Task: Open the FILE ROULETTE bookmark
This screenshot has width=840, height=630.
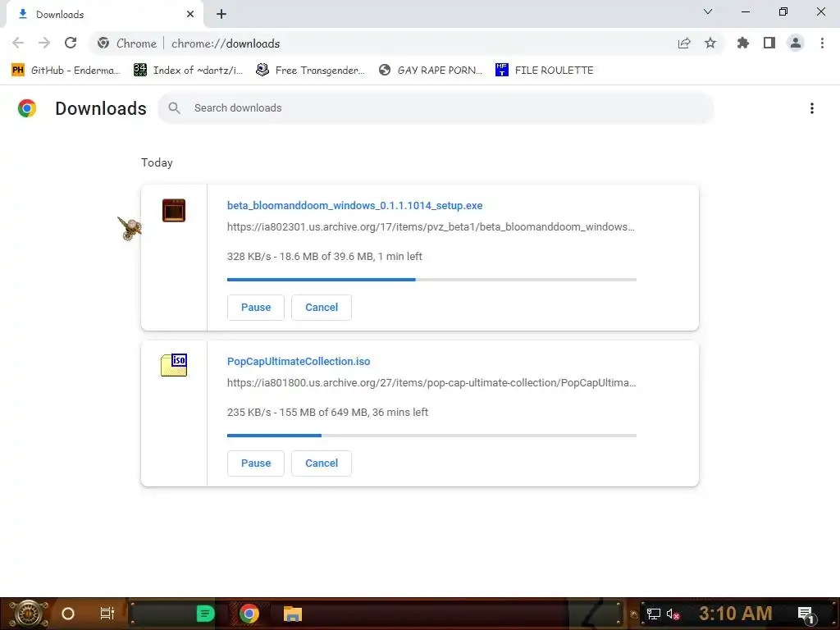Action: 545,71
